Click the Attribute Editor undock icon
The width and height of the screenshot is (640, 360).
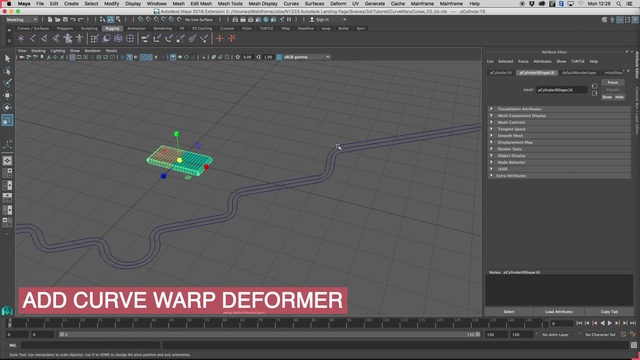point(627,52)
